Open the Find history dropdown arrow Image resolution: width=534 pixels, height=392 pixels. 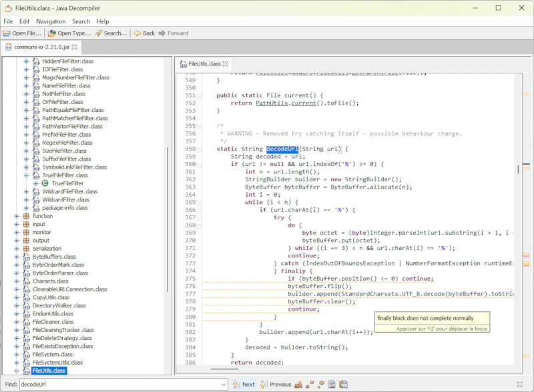coord(224,385)
